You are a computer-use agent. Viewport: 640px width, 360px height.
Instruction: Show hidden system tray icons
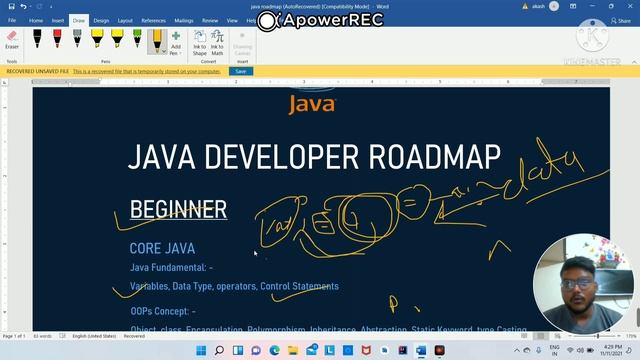517,350
